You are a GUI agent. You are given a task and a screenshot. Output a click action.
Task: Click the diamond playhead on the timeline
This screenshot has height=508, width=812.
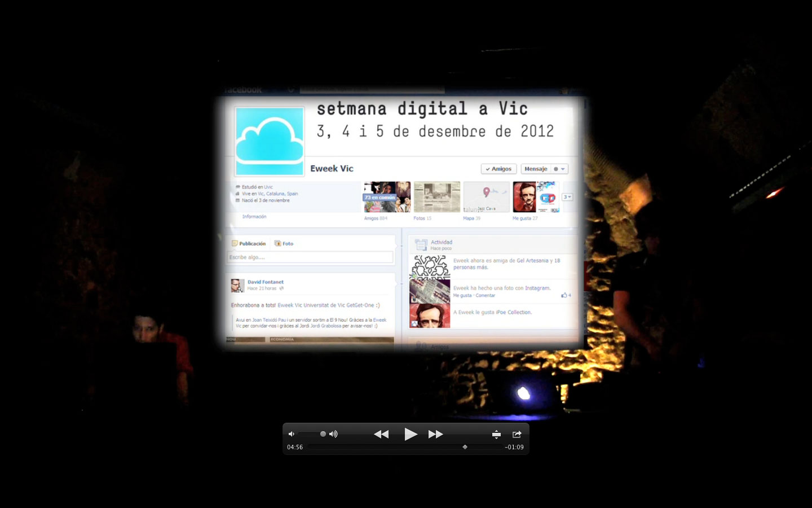click(465, 447)
